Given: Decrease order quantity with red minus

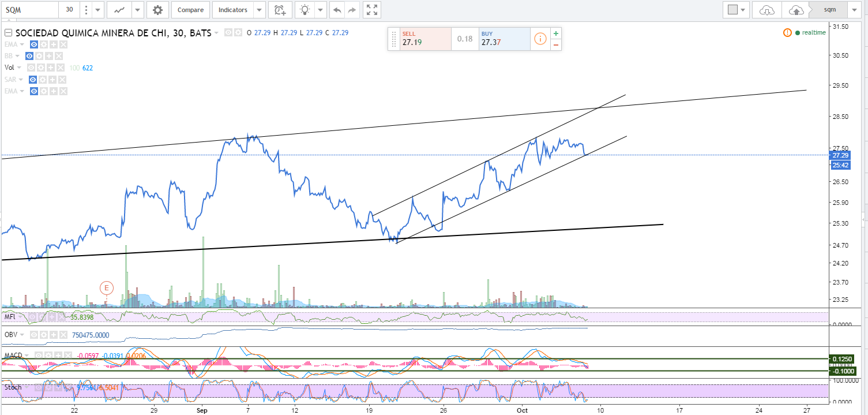Looking at the screenshot, I should coord(555,44).
